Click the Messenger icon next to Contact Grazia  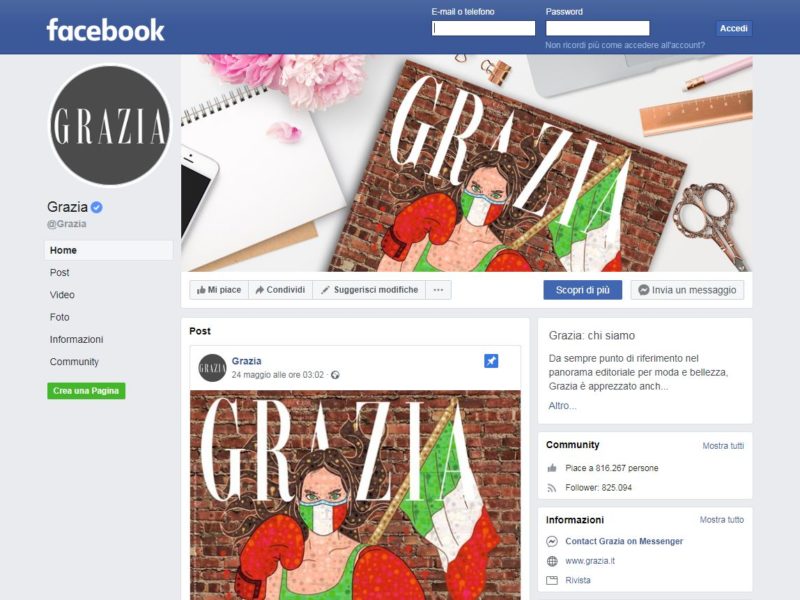click(552, 541)
